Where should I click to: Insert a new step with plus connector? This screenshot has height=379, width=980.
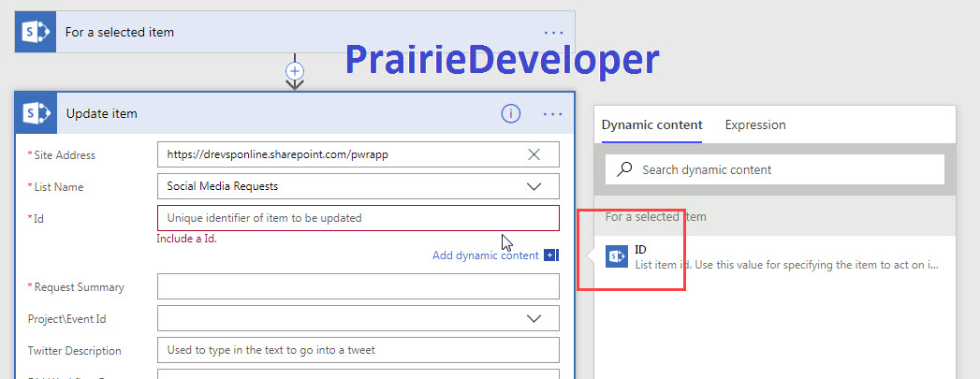[x=295, y=70]
